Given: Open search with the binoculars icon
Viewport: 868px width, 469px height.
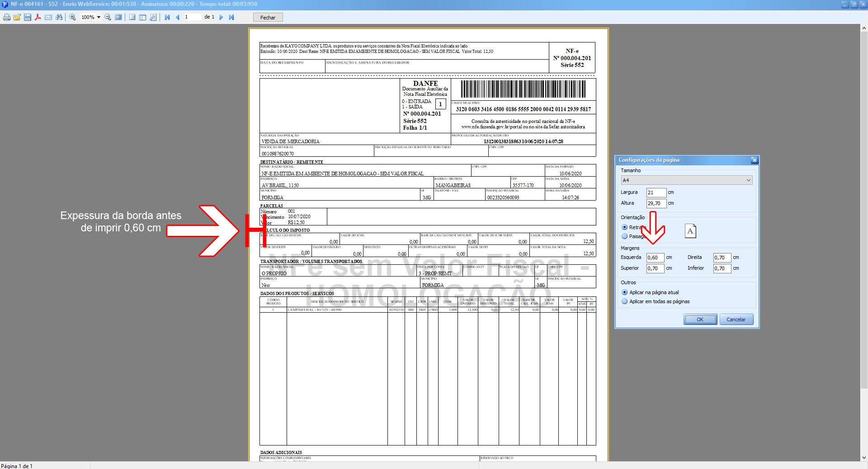Looking at the screenshot, I should pos(59,17).
